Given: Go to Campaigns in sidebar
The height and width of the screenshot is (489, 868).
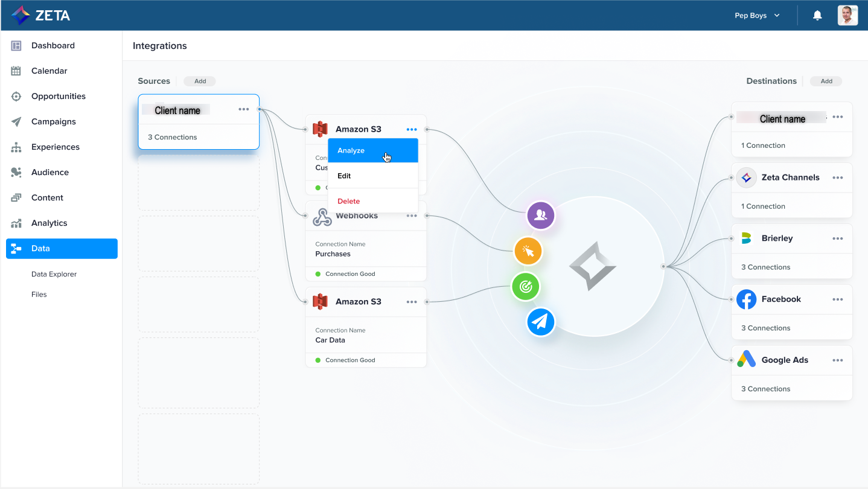Looking at the screenshot, I should click(x=53, y=121).
